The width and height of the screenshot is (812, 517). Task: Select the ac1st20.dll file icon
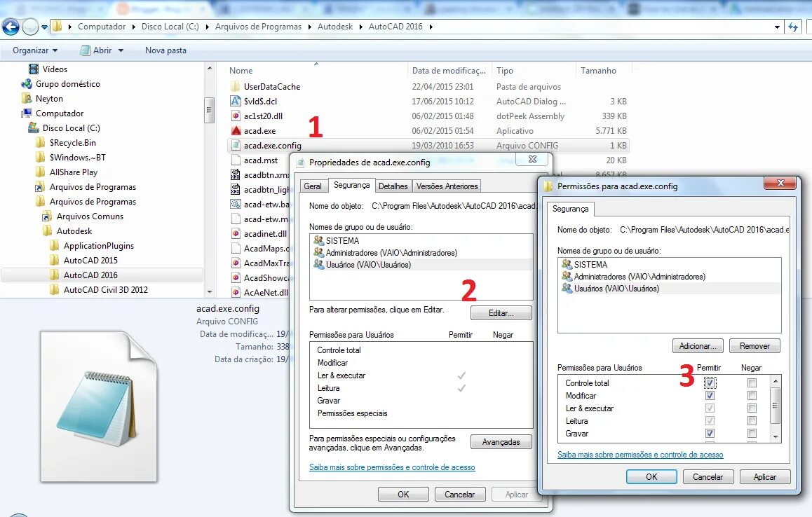pyautogui.click(x=235, y=116)
